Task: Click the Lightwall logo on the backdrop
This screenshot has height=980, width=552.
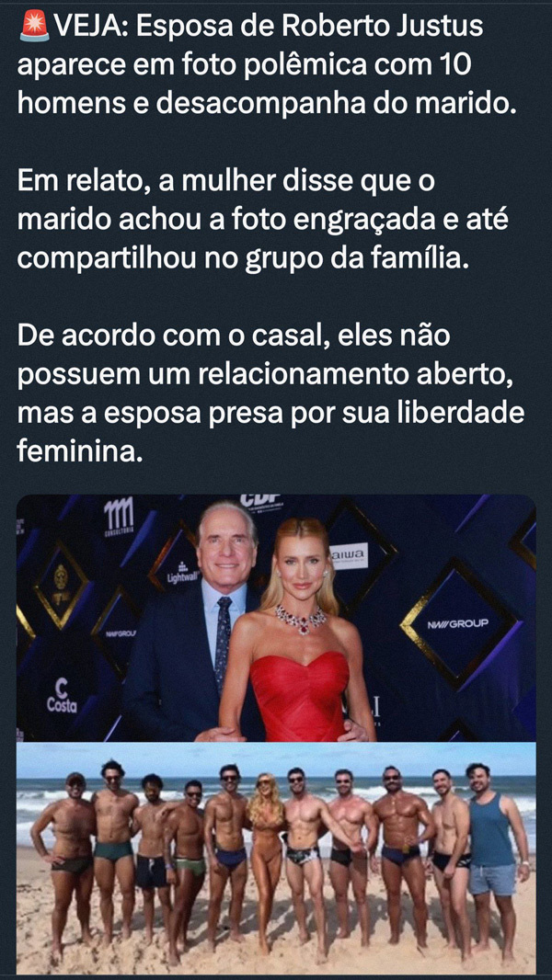Action: point(182,573)
